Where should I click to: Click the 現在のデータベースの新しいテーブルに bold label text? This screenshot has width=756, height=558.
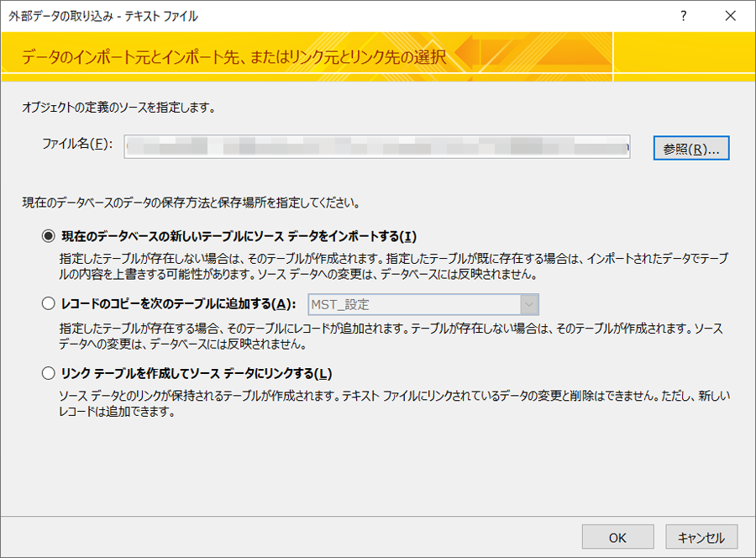point(239,235)
